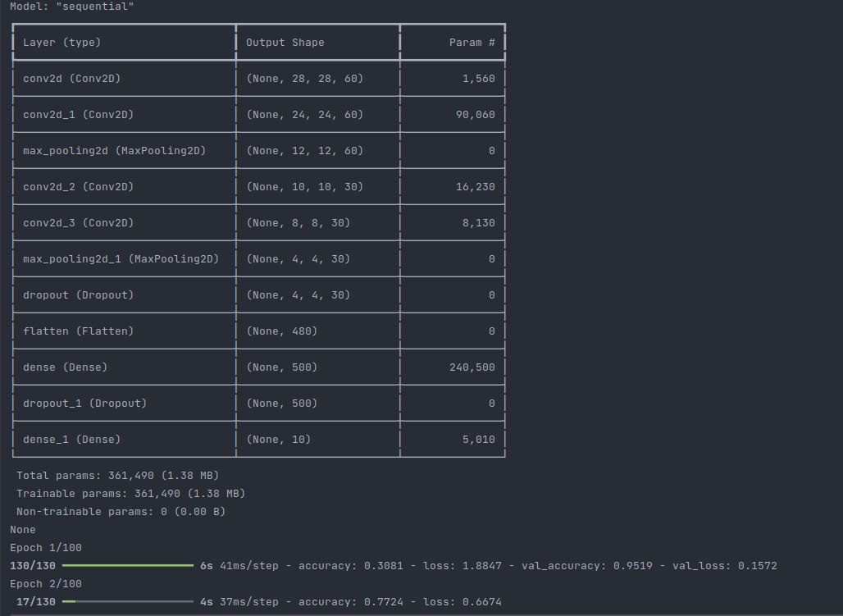Click the "Total params: 361,490" line
Viewport: 843px width, 616px height.
click(118, 476)
